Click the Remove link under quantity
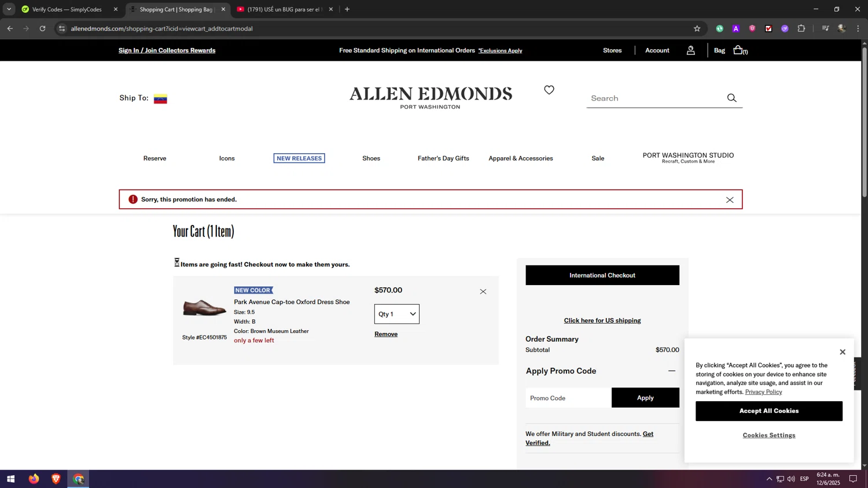 point(386,334)
